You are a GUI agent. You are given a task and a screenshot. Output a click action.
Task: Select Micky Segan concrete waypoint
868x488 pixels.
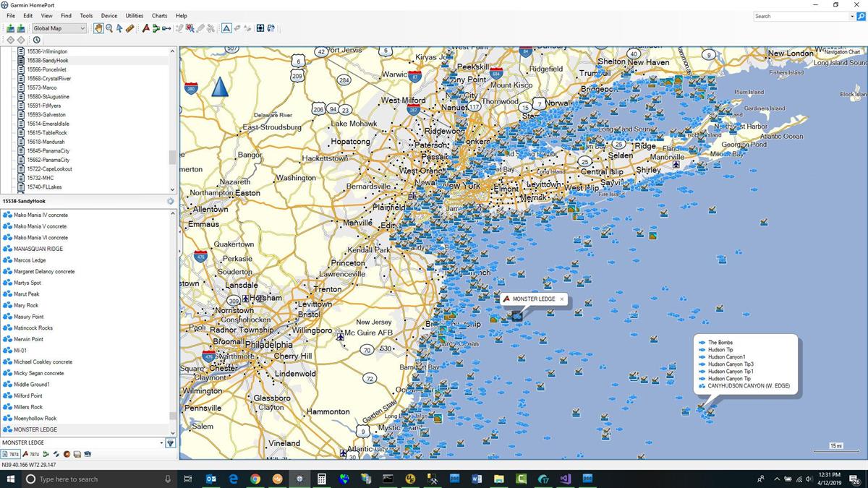(x=39, y=373)
